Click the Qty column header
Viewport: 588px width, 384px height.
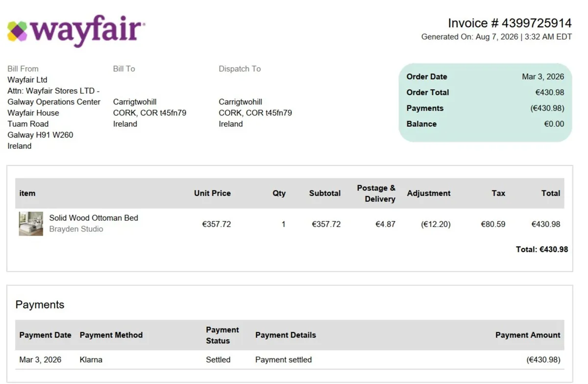tap(279, 193)
